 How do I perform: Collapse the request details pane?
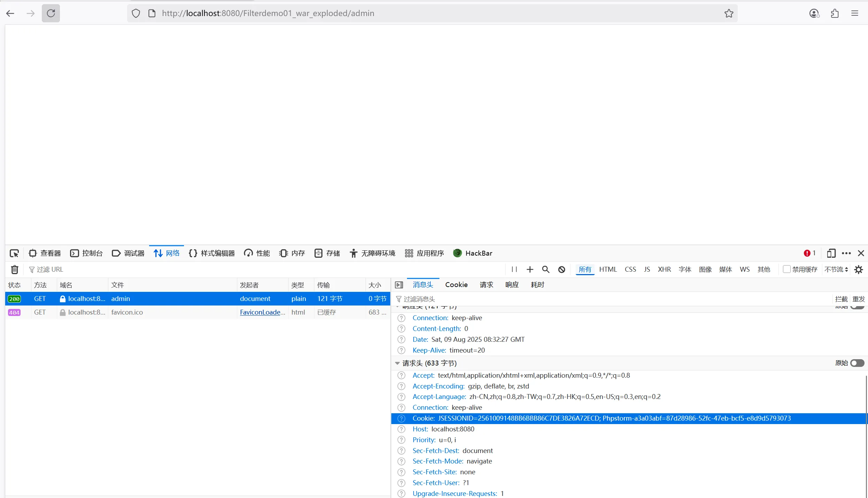399,285
